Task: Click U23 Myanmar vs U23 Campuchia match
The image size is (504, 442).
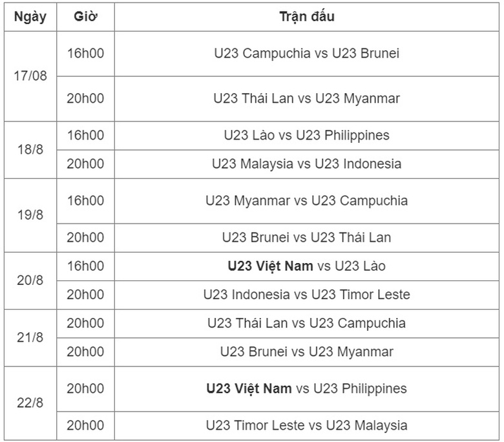Action: coord(306,200)
